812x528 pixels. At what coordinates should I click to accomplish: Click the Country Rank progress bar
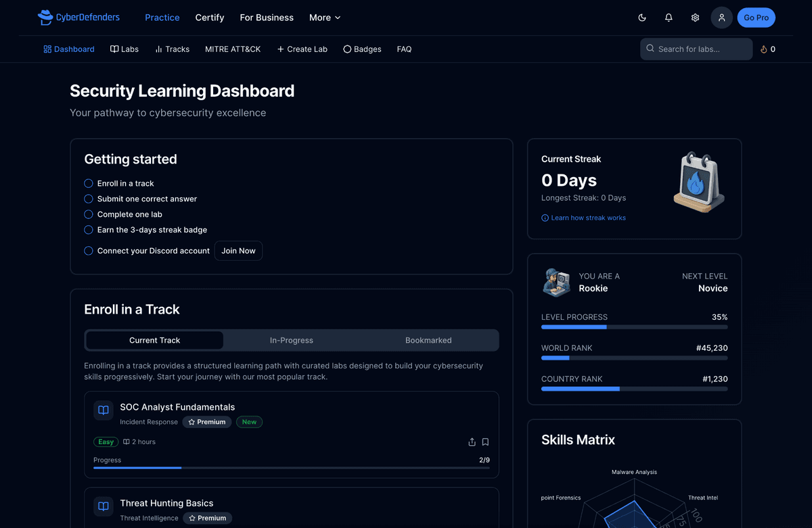click(635, 389)
